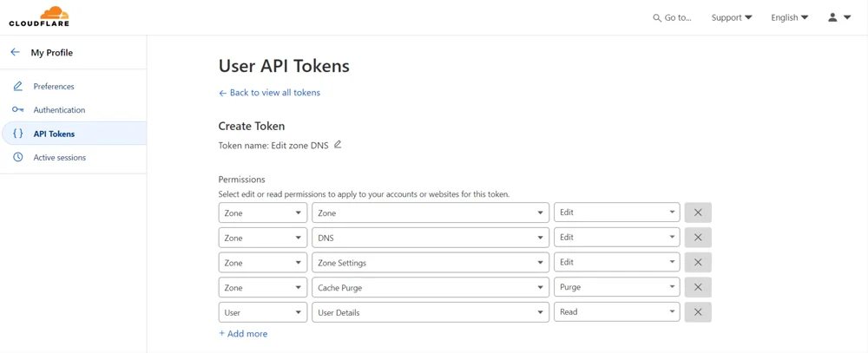Viewport: 868px width, 353px height.
Task: Click the Go to... search field
Action: [x=673, y=17]
